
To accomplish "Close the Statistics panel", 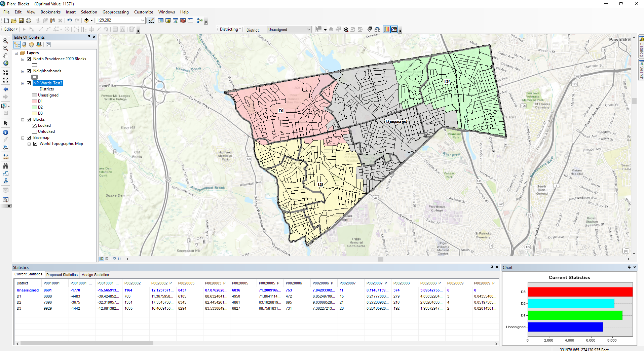I will coord(497,267).
